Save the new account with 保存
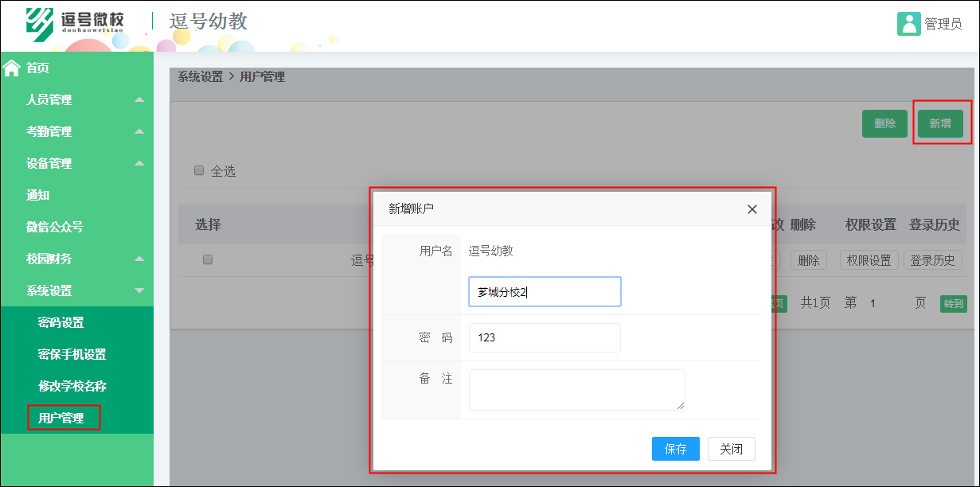 (x=675, y=449)
